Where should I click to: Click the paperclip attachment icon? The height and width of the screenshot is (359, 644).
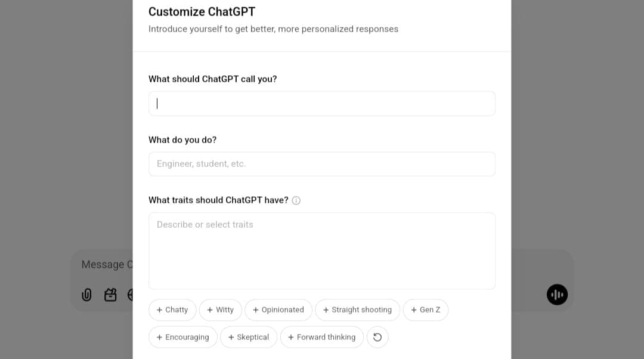click(86, 295)
